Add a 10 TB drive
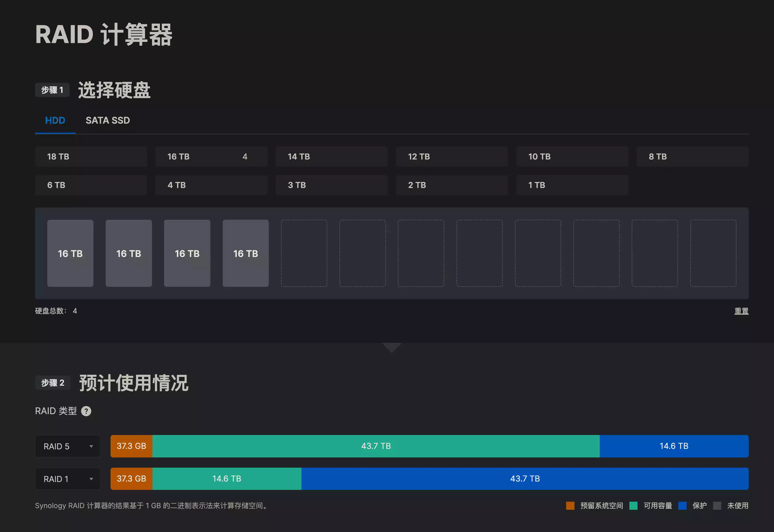This screenshot has width=774, height=532. pyautogui.click(x=572, y=157)
